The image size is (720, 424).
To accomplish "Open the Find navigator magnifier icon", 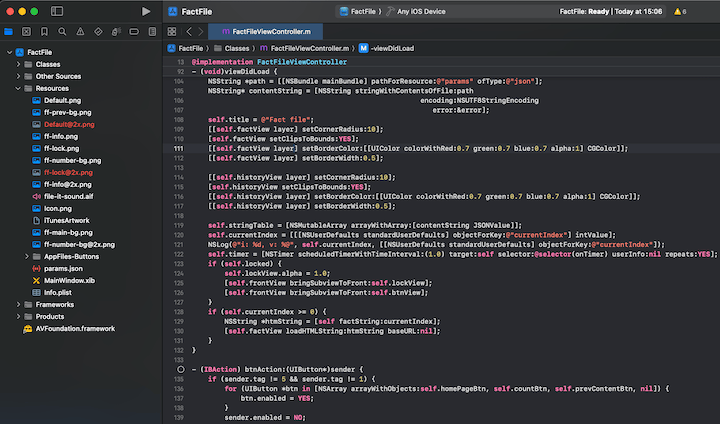I will point(62,31).
